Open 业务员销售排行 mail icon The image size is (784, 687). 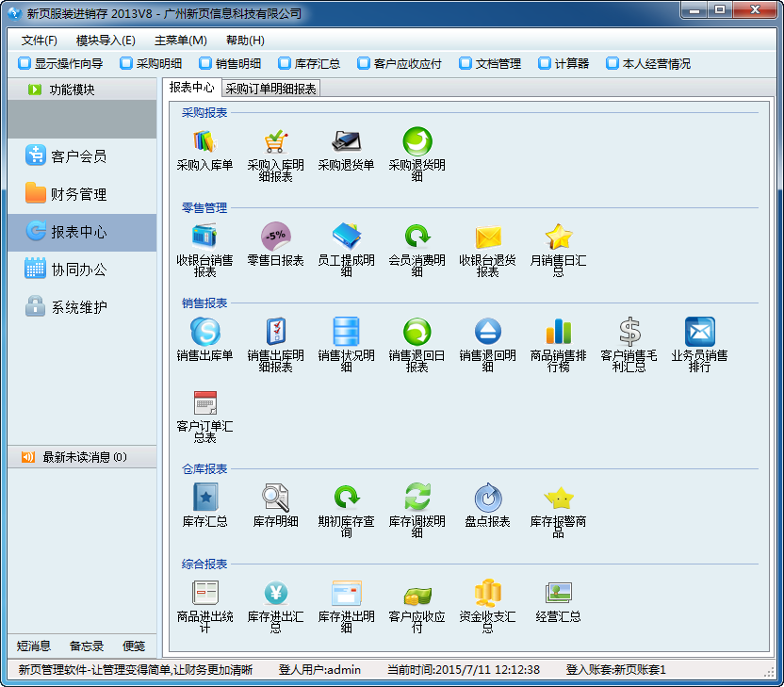coord(699,332)
